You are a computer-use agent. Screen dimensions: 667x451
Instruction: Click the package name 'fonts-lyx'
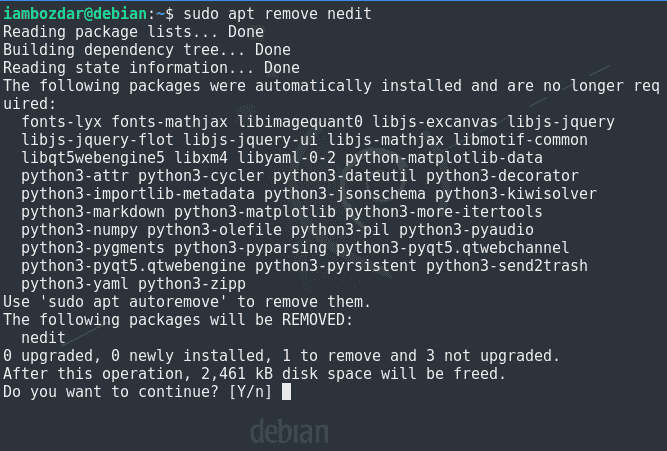tap(62, 122)
